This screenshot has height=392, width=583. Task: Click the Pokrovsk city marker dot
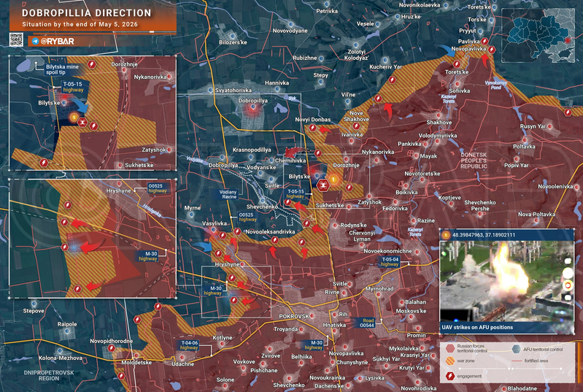click(x=312, y=317)
